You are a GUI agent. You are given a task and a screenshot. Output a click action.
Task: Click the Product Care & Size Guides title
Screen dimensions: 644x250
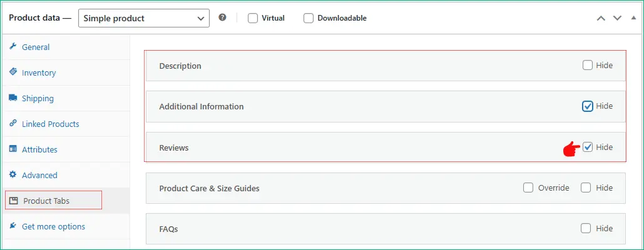[x=209, y=189]
